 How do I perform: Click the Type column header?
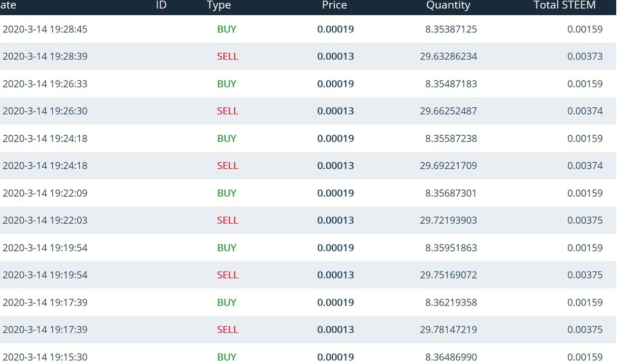tap(219, 5)
